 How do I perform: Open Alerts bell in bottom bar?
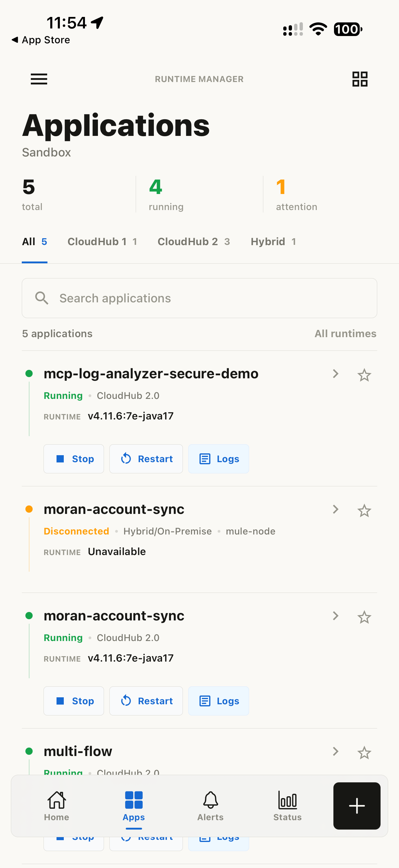tap(210, 806)
